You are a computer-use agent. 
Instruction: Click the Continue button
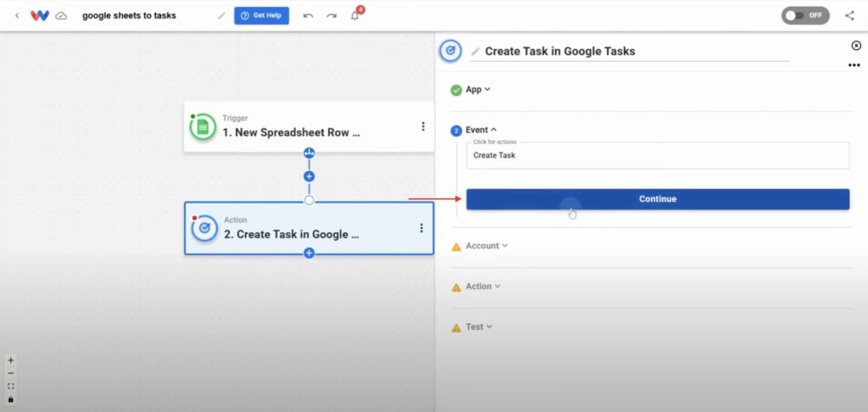[658, 199]
